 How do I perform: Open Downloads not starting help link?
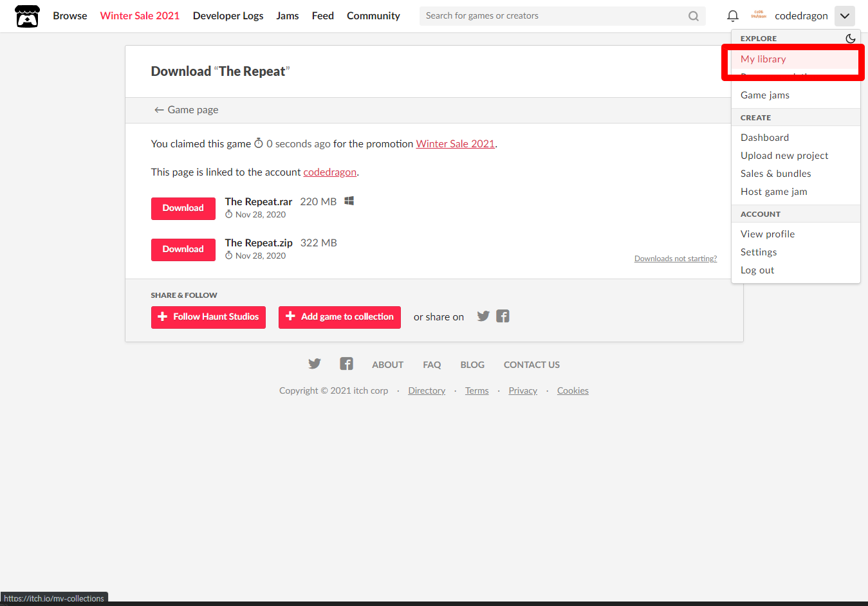[x=676, y=259]
